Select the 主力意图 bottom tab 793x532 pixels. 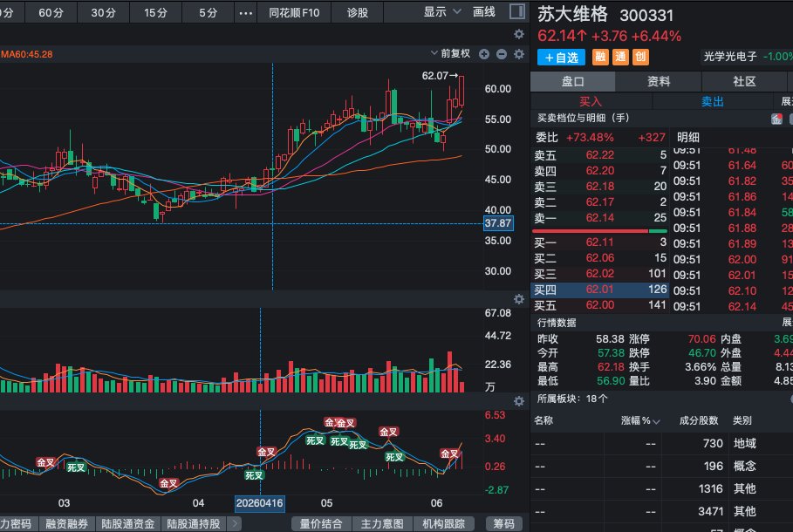(382, 523)
